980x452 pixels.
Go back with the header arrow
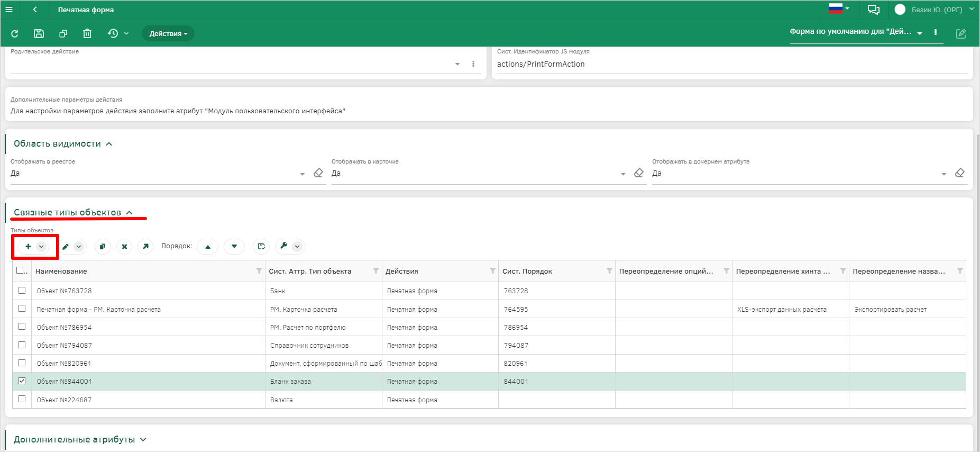35,10
